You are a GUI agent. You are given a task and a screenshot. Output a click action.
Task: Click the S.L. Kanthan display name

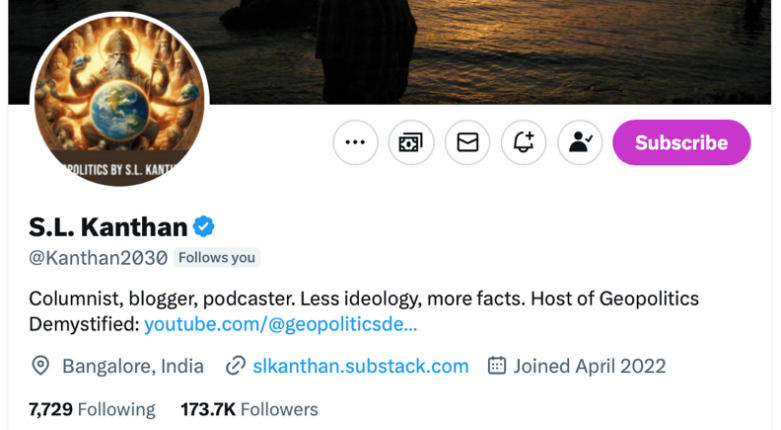[x=108, y=226]
